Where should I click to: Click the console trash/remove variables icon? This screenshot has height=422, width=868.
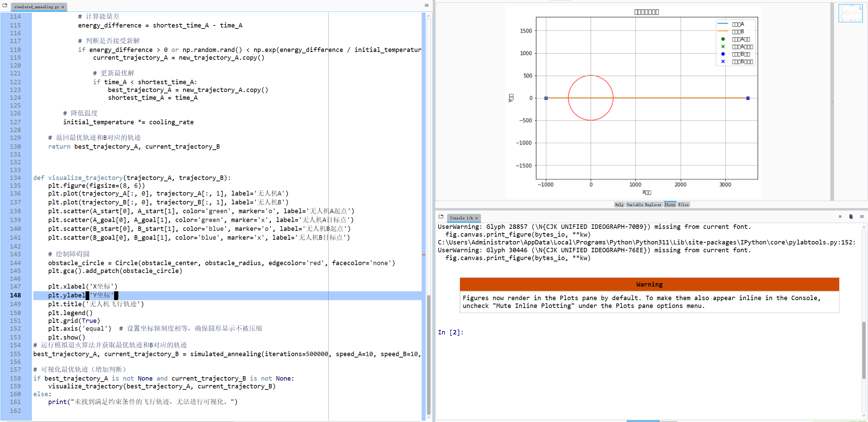pyautogui.click(x=851, y=217)
